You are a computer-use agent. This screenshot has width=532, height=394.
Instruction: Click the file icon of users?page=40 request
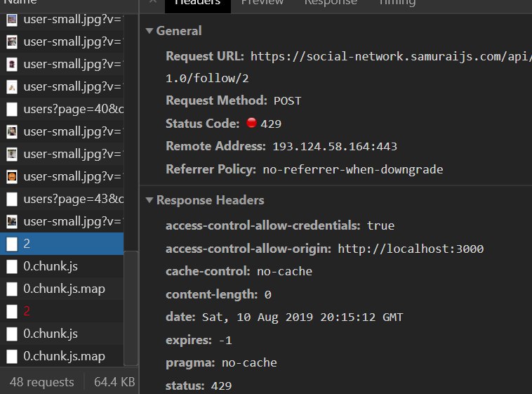click(12, 109)
